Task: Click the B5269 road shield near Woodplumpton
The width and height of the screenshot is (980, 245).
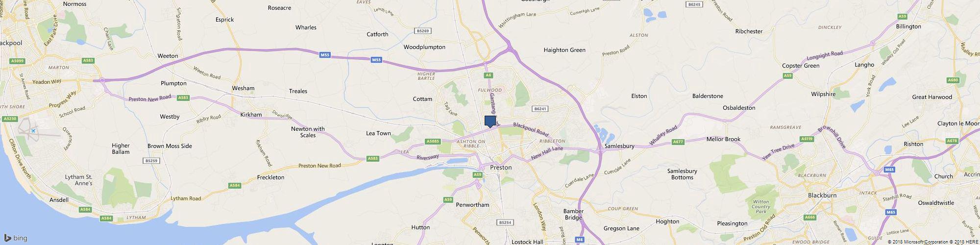Action: 422,31
